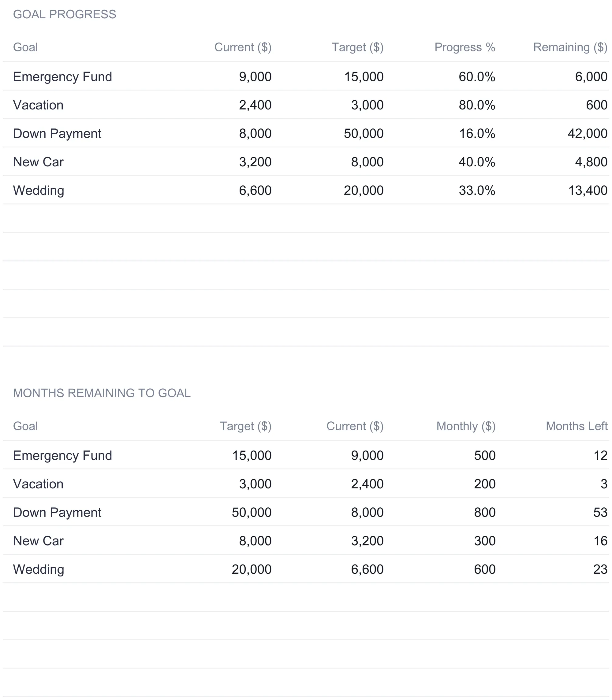Click the 500 monthly contribution cell
Screen dimensions: 612x700
click(485, 456)
